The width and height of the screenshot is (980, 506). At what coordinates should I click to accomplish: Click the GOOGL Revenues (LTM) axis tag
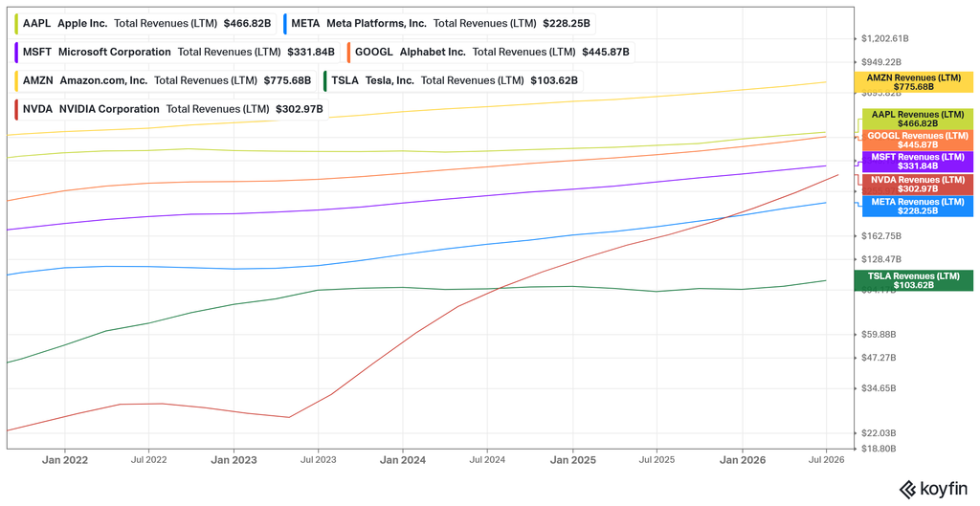click(x=918, y=141)
